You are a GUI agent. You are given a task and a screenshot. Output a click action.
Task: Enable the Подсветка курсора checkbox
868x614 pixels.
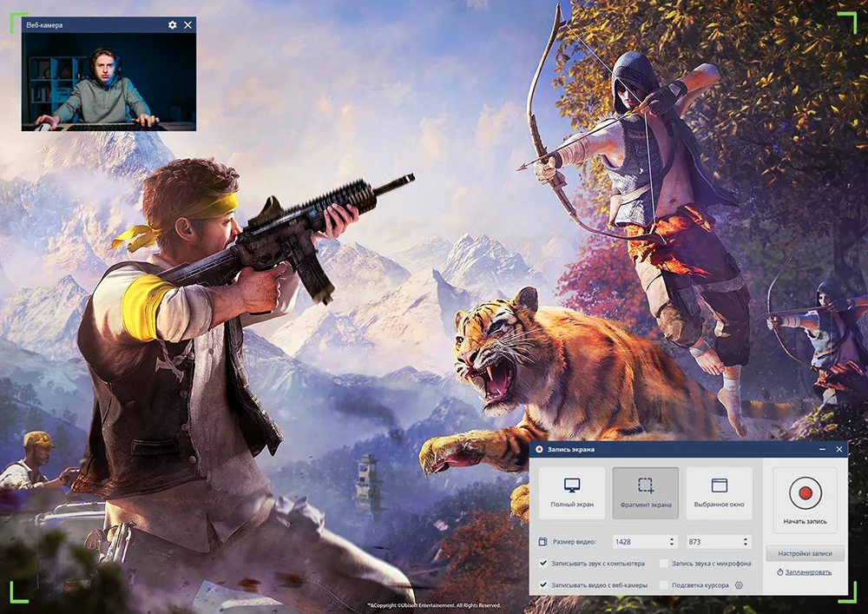click(x=664, y=585)
